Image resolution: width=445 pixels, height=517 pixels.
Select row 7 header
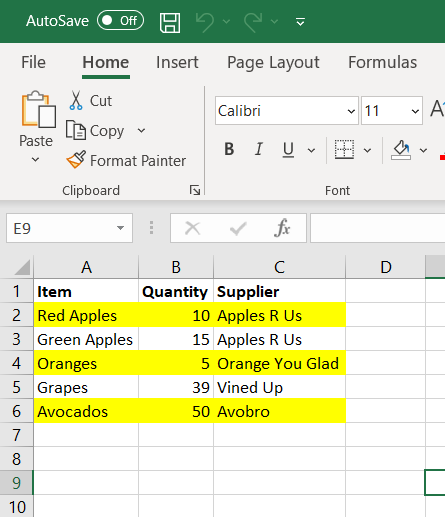[x=17, y=435]
